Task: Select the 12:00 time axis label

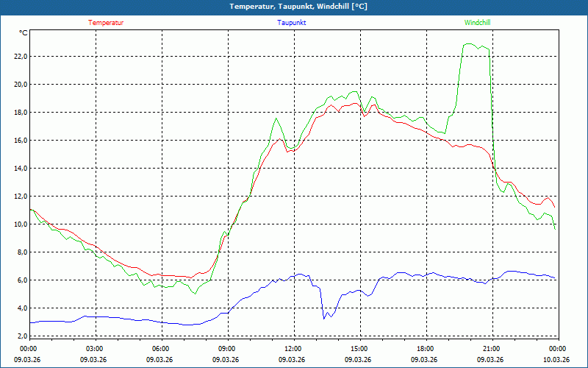Action: [293, 349]
